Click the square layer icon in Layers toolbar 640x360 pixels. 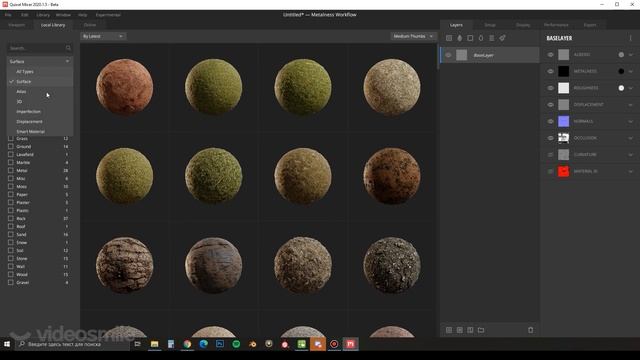coord(470,38)
